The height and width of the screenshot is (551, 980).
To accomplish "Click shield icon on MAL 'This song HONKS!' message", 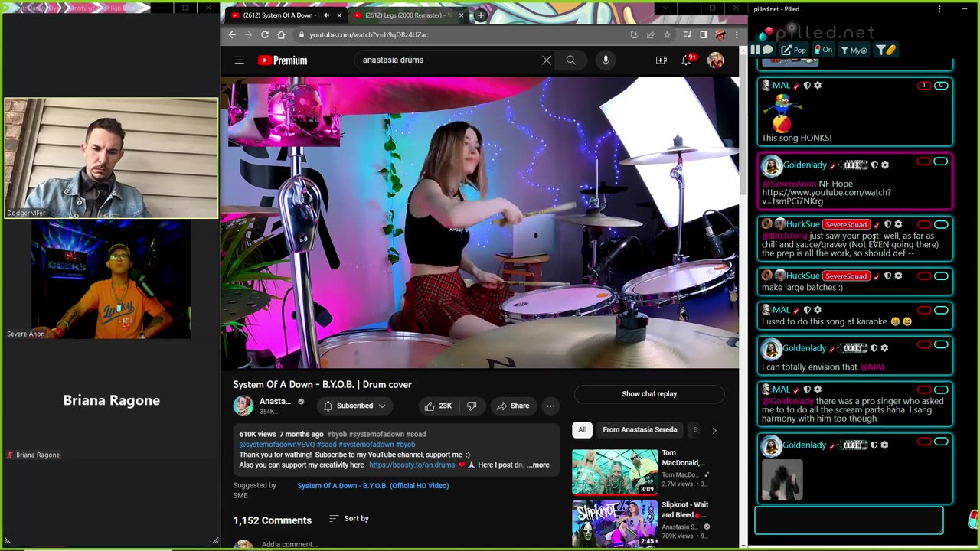I will coord(806,86).
